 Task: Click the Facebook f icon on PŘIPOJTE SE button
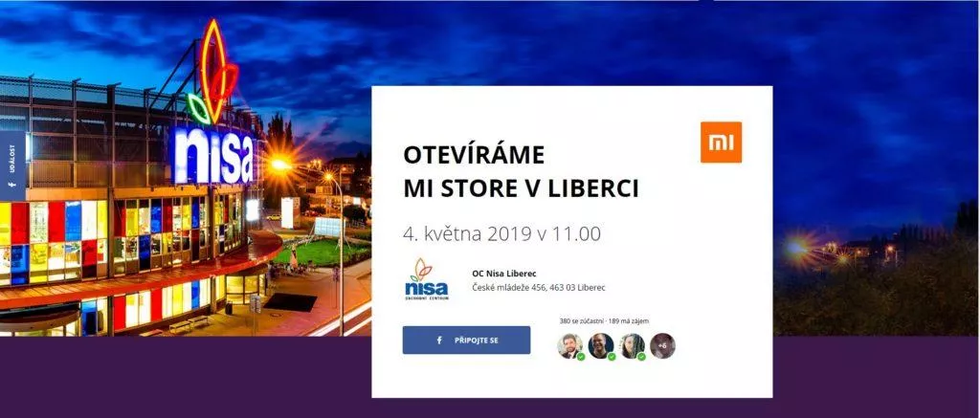[x=438, y=341]
